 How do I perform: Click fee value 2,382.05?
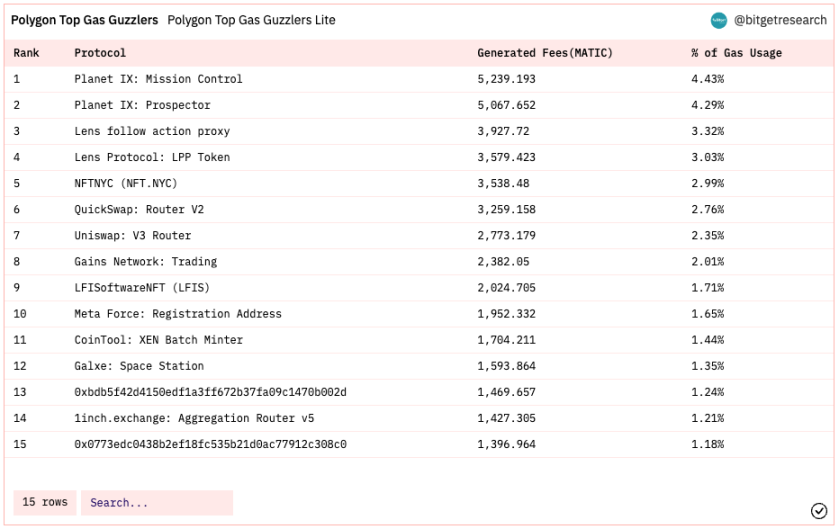503,262
